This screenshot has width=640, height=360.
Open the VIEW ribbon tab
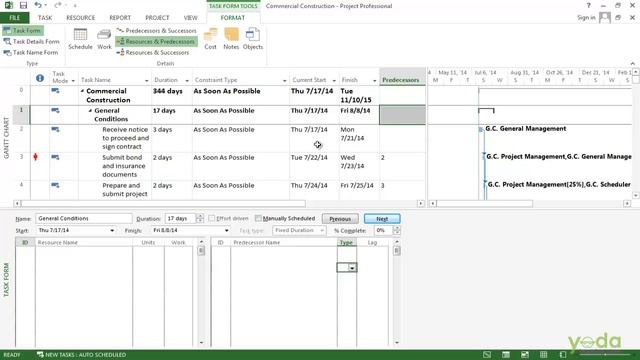click(x=190, y=18)
